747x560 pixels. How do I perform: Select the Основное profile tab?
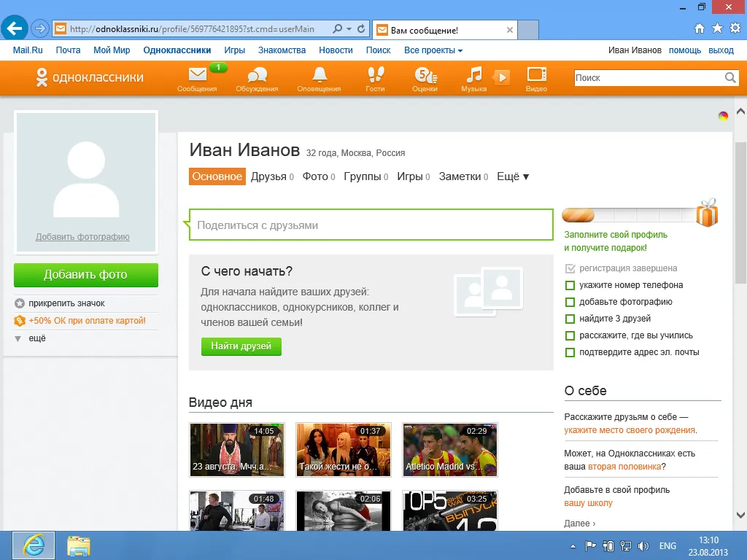(x=217, y=176)
